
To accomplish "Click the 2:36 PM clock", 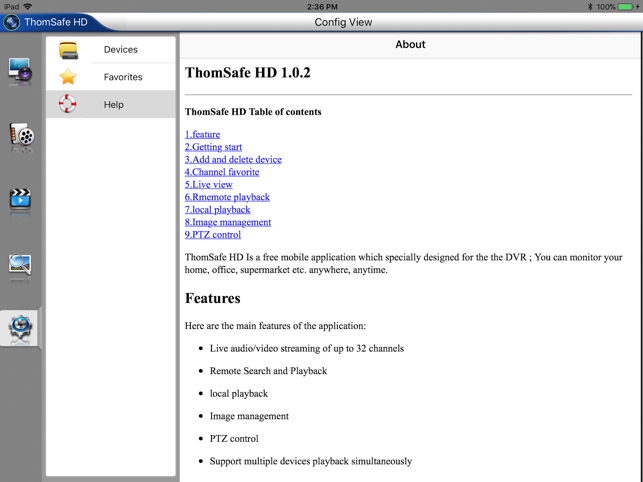I will pos(322,7).
